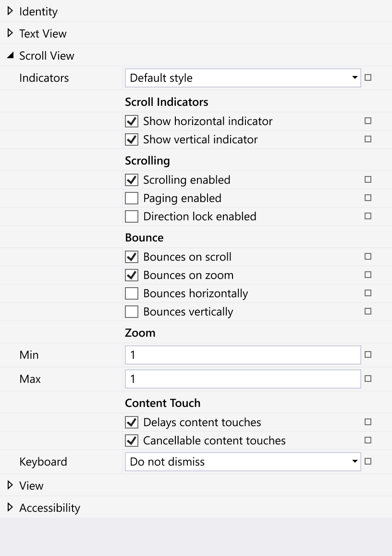Screen dimensions: 392x556
Task: Uncheck Show vertical indicator
Action: click(x=131, y=139)
